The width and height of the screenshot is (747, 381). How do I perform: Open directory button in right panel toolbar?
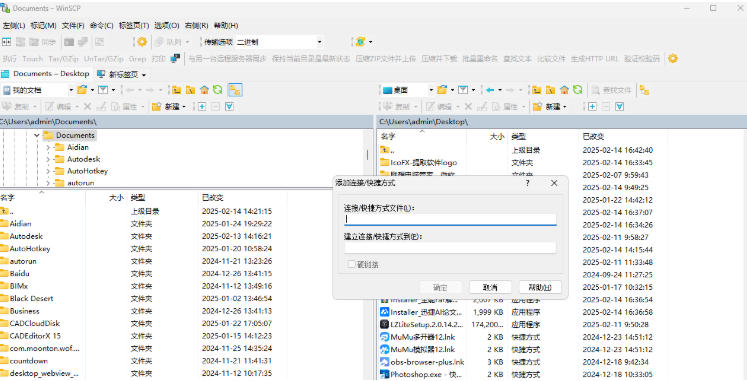[442, 90]
